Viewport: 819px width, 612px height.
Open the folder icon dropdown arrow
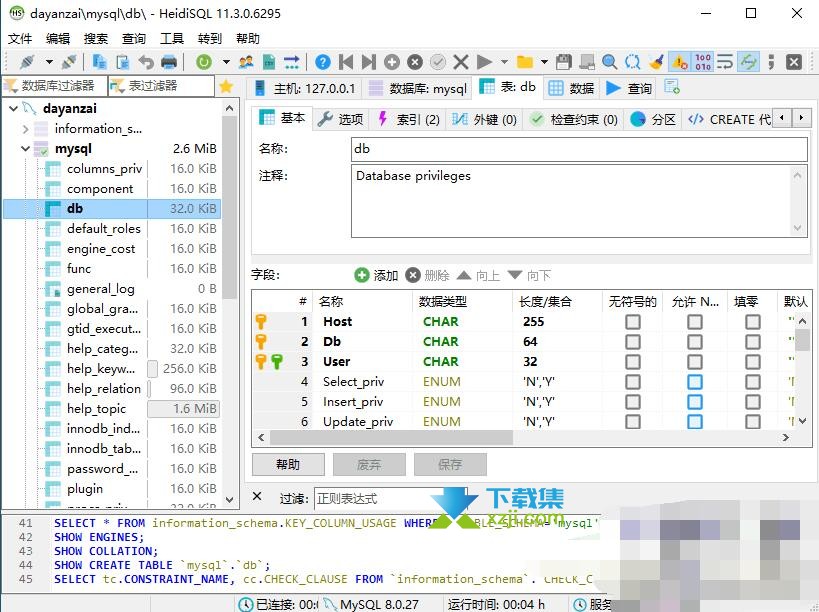tap(544, 62)
